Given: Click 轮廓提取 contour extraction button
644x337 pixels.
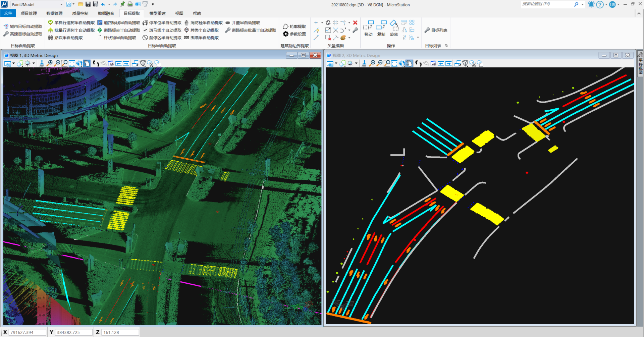Looking at the screenshot, I should [294, 26].
